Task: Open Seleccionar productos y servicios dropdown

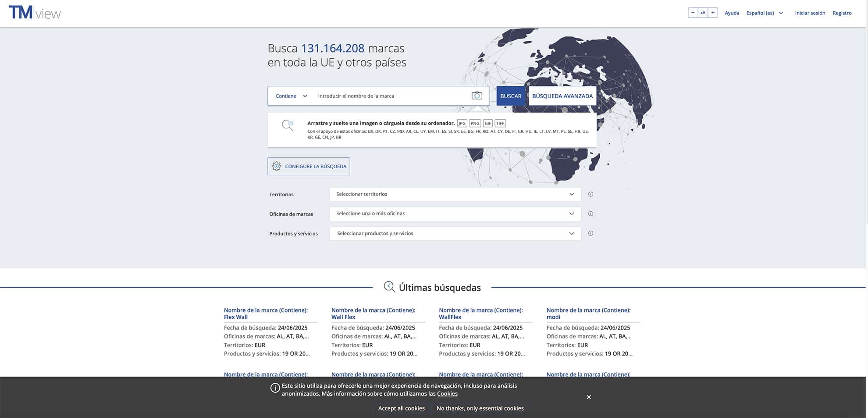Action: point(455,234)
